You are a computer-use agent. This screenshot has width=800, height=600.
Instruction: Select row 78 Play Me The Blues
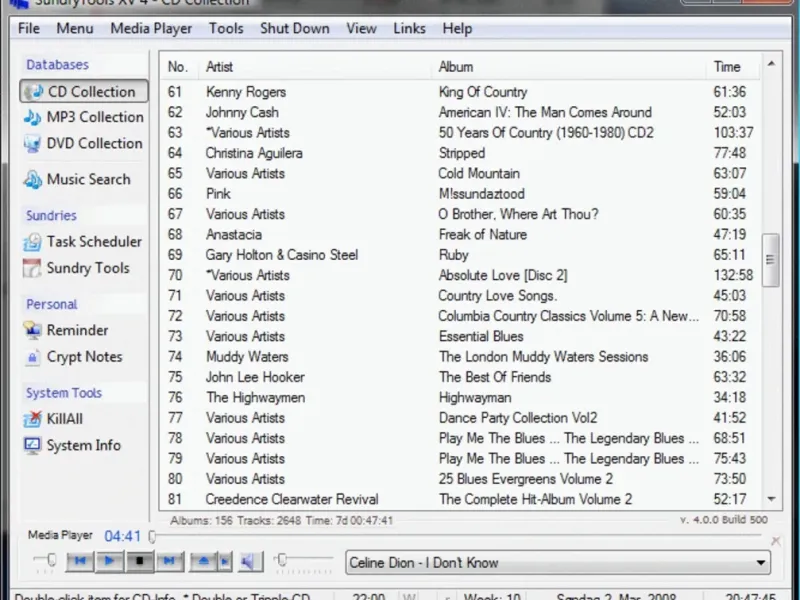(x=460, y=438)
